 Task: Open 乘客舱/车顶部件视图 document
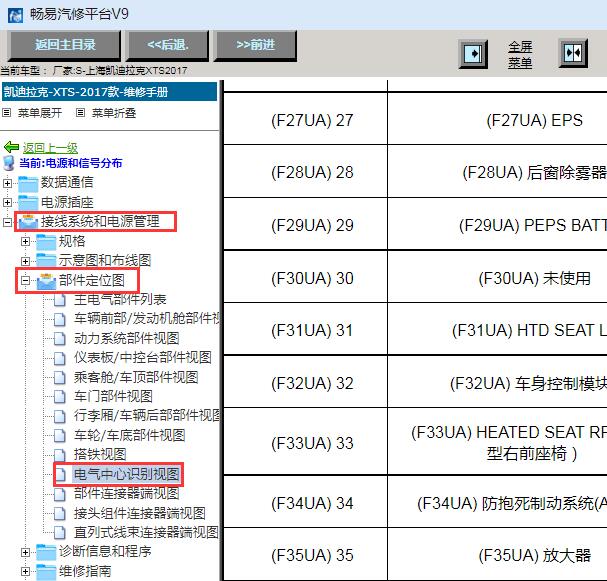click(136, 377)
